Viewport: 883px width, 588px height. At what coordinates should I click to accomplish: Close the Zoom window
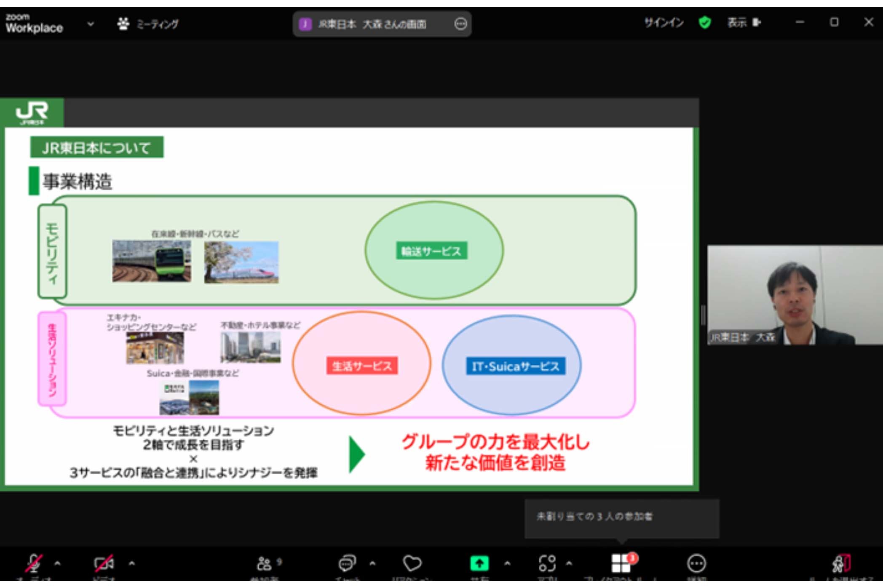869,22
